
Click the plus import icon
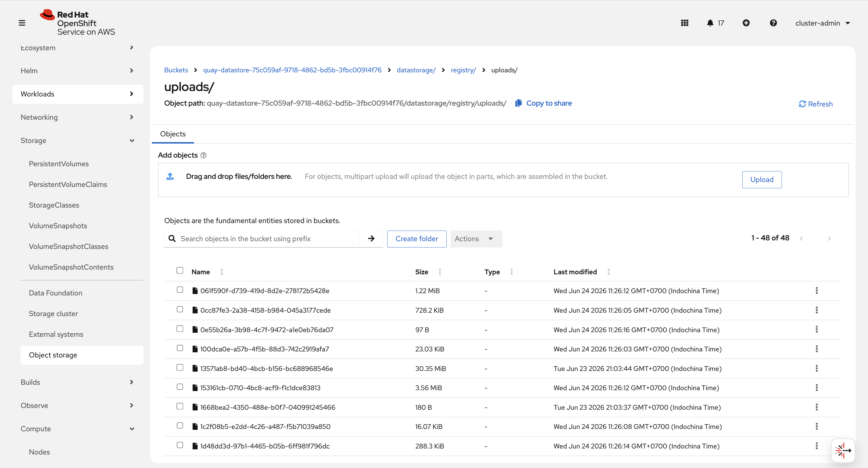(x=746, y=23)
